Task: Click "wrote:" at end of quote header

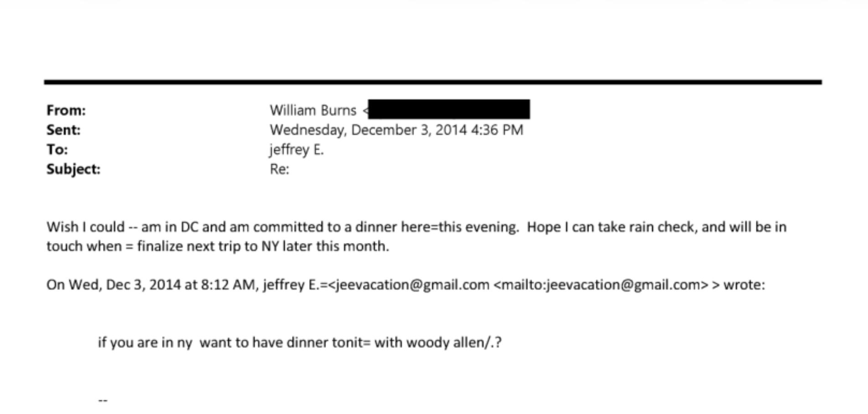Action: (744, 285)
